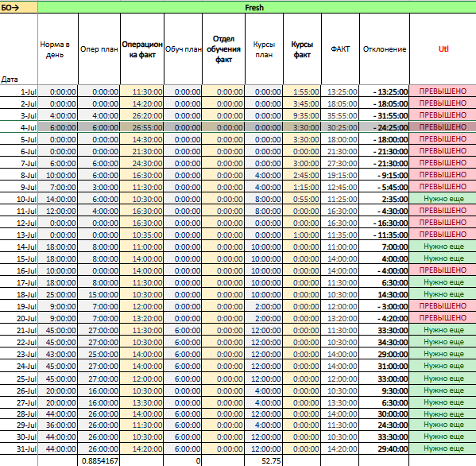Click Курсы факт 1:55:00 for 1-Jul

click(302, 91)
